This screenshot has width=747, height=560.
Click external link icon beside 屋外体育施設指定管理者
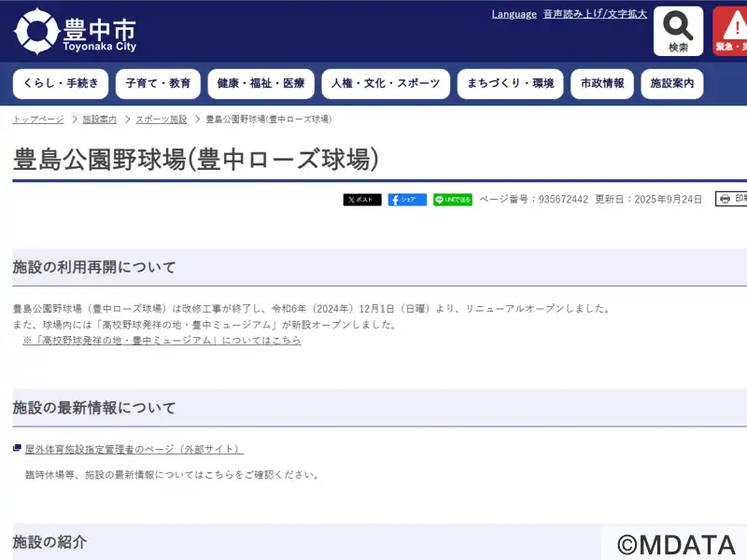coord(17,448)
